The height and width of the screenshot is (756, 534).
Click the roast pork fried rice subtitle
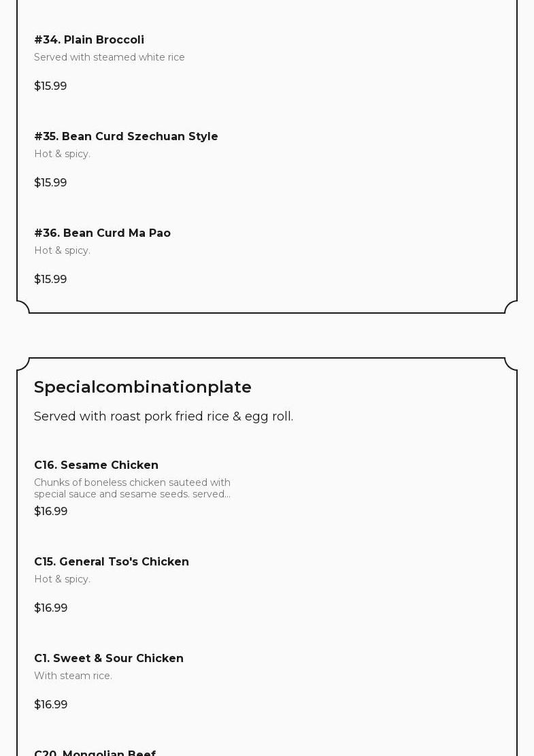[163, 416]
